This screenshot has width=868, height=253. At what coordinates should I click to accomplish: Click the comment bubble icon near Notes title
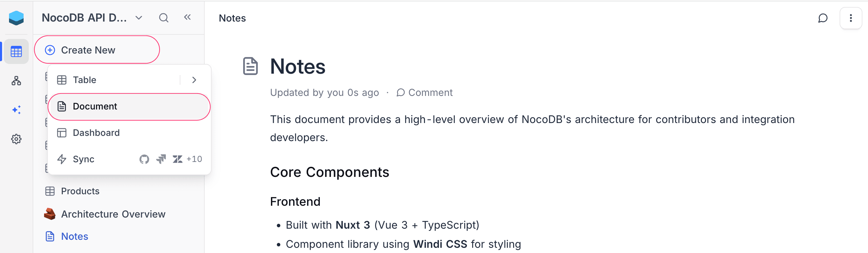pyautogui.click(x=823, y=18)
